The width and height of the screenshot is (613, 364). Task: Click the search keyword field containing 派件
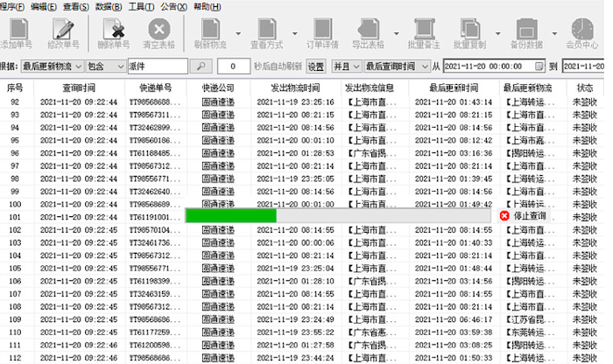point(158,66)
